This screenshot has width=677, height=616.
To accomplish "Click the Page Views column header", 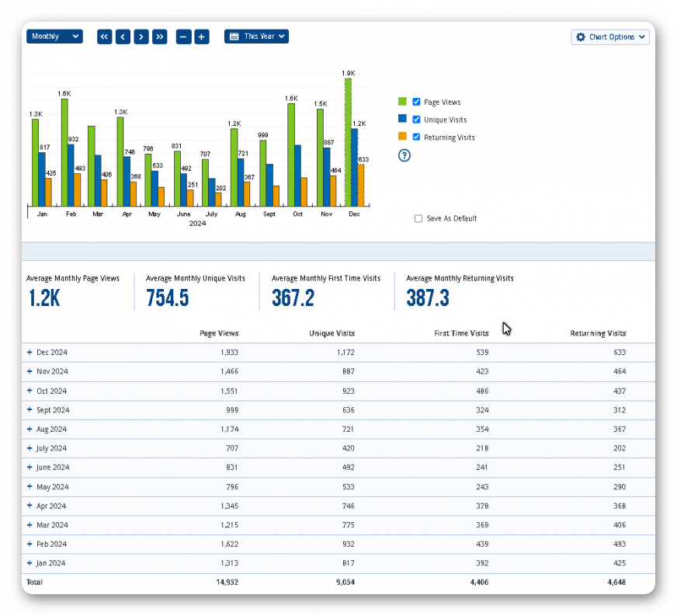I will point(219,333).
